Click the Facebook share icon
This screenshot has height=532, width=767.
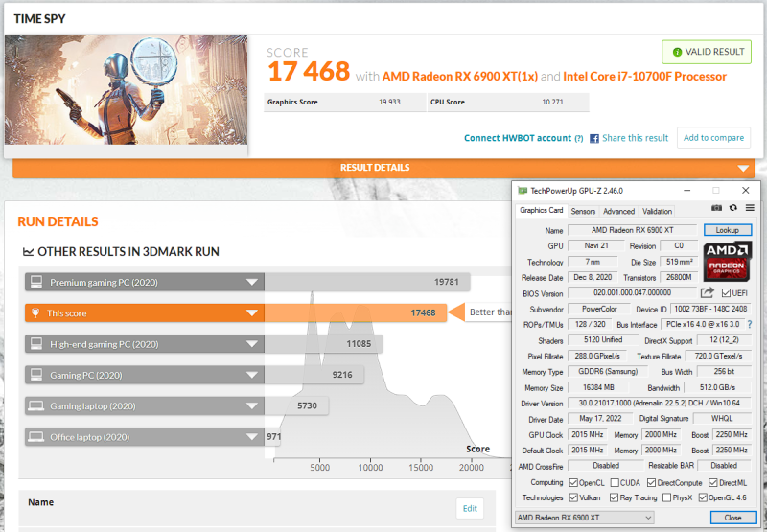coord(594,138)
